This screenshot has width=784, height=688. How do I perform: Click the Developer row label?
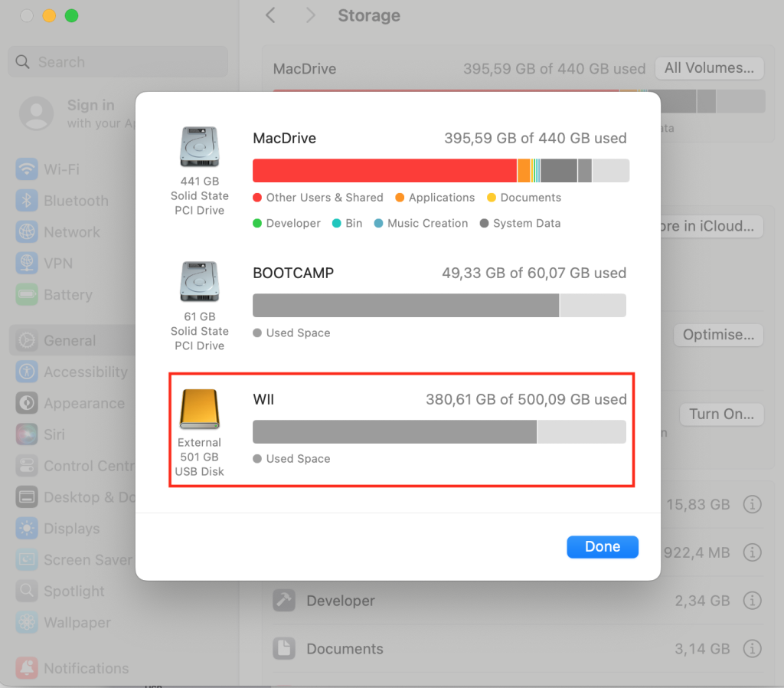pos(341,601)
